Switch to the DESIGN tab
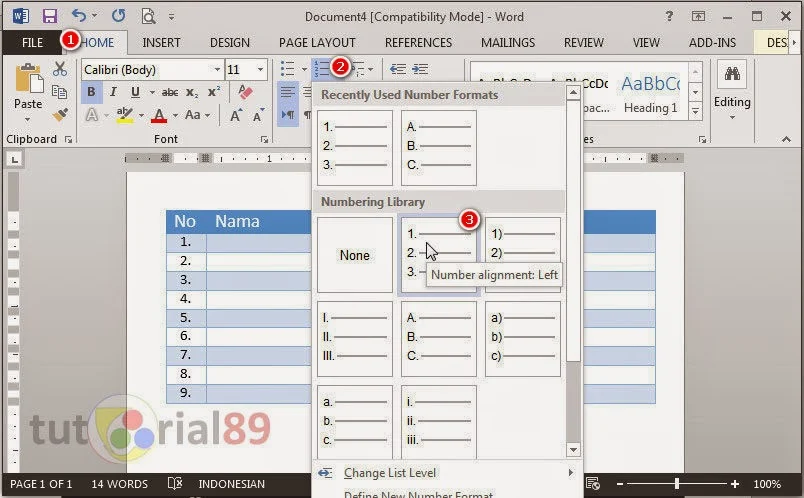Image resolution: width=804 pixels, height=498 pixels. (x=230, y=43)
